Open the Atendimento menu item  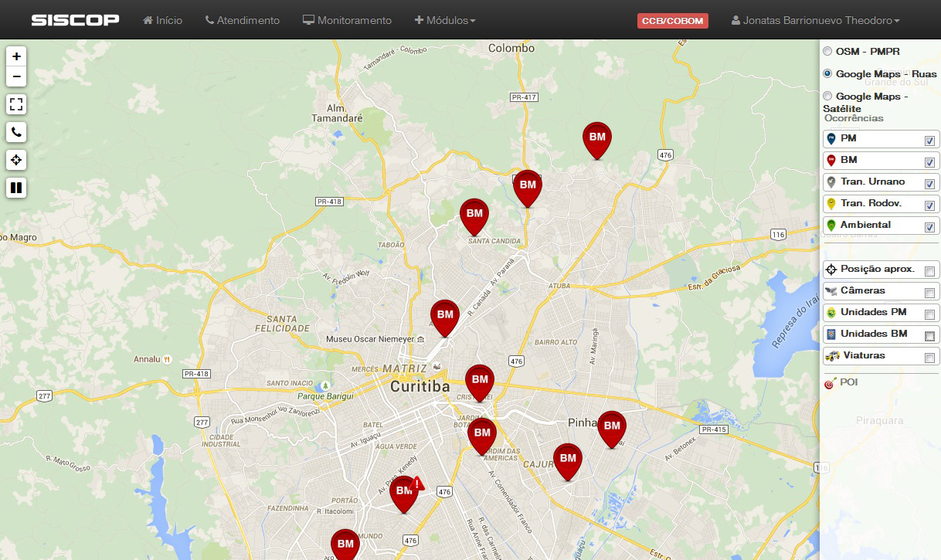click(x=243, y=20)
